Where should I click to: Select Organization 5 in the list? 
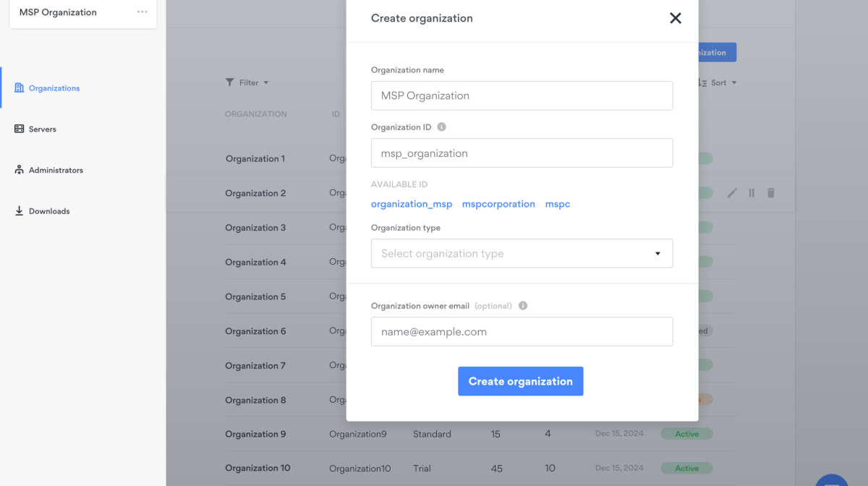coord(255,297)
